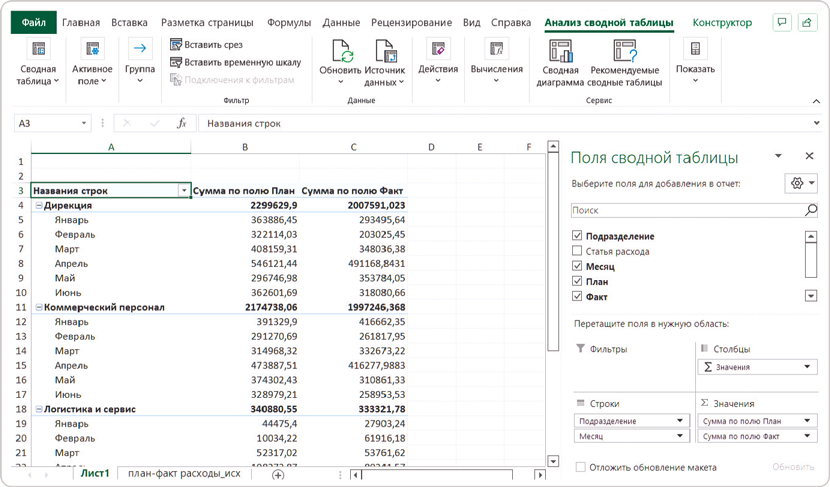
Task: Uncheck the Подразделение field checkbox
Action: tap(576, 236)
